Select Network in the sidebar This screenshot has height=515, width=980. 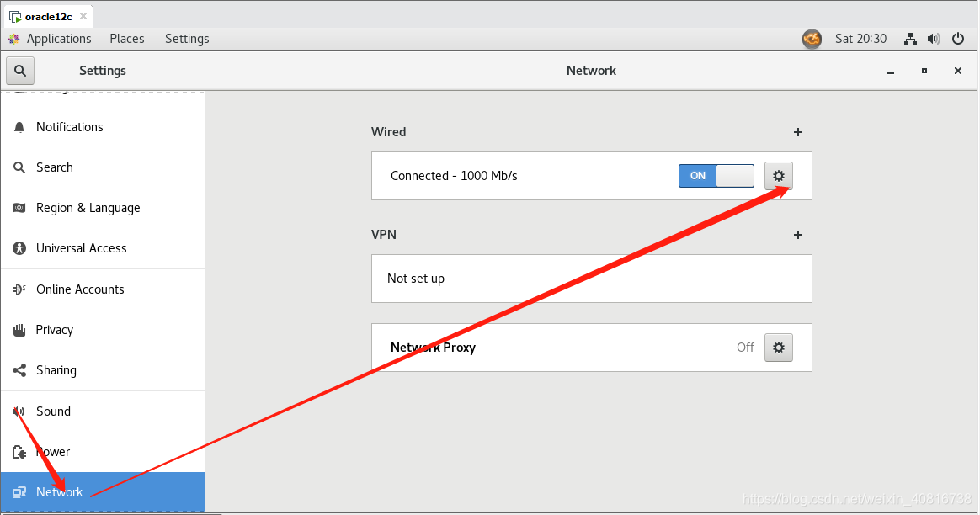tap(103, 492)
